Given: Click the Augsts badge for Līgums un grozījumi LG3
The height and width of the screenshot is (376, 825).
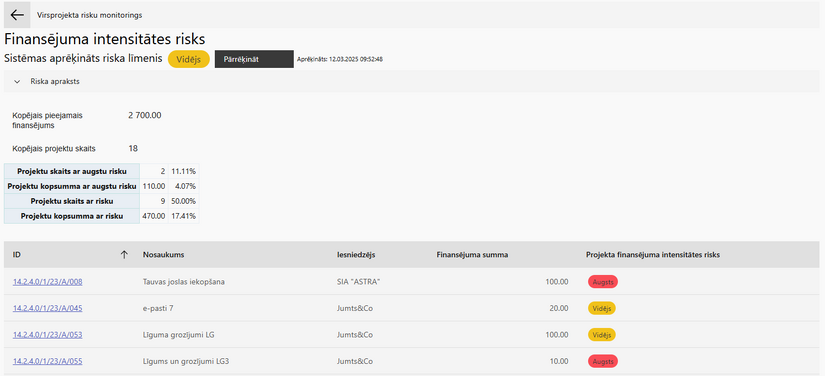Looking at the screenshot, I should pos(603,361).
